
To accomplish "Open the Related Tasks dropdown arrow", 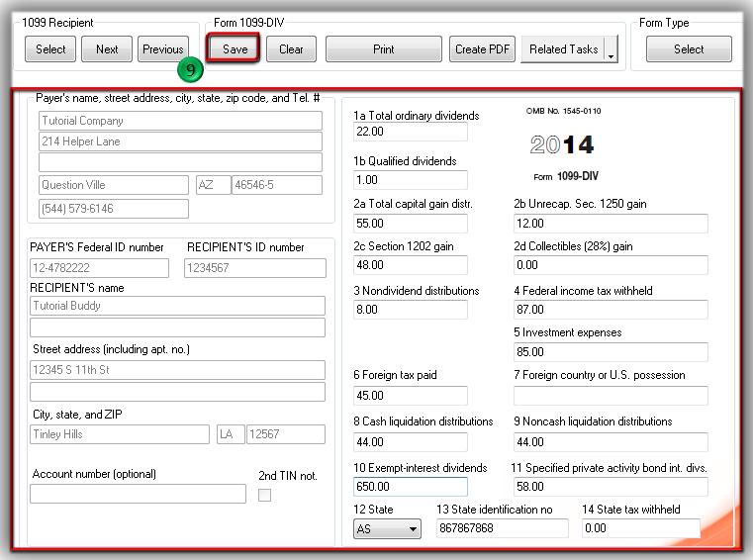I will [611, 50].
